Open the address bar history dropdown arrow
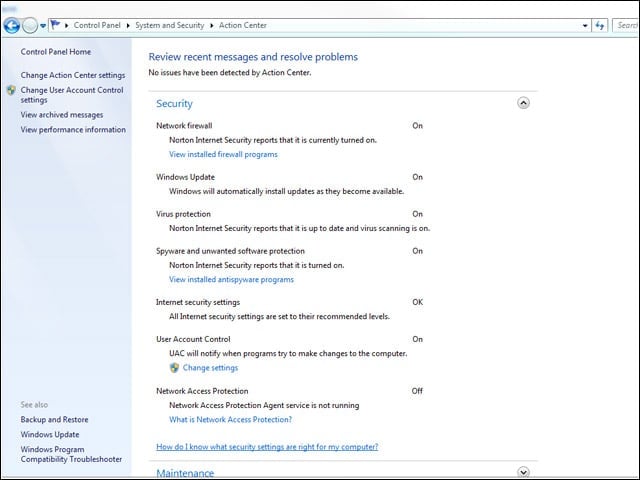The width and height of the screenshot is (640, 480). click(585, 25)
